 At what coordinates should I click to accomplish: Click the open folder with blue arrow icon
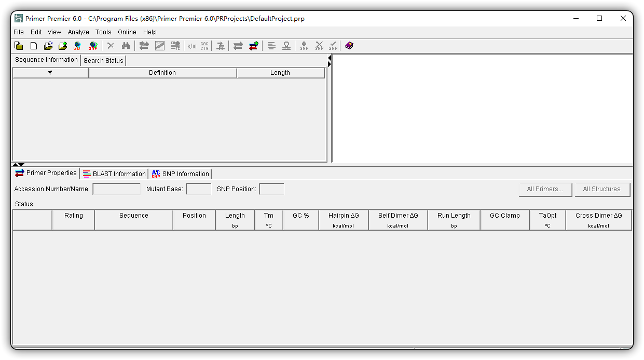[48, 46]
